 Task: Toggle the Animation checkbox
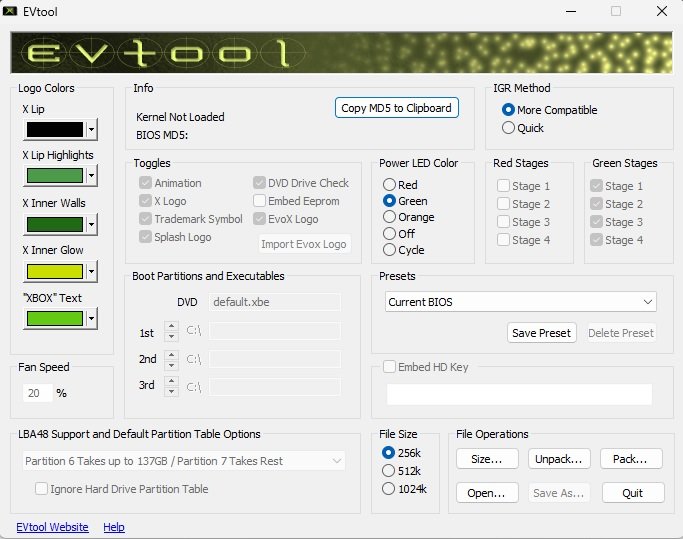(x=170, y=183)
